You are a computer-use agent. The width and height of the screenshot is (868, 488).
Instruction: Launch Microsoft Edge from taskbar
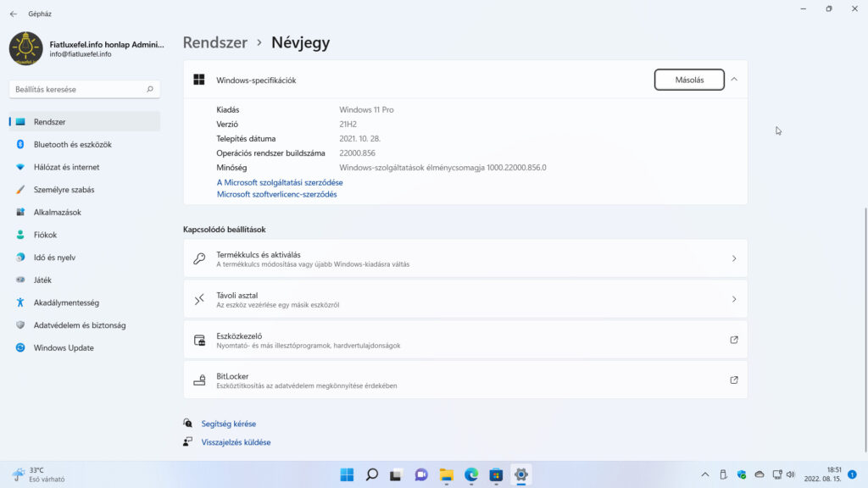tap(471, 474)
